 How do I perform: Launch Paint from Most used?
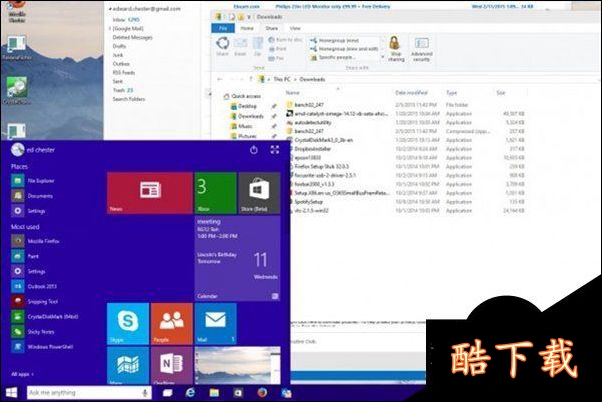coord(25,256)
